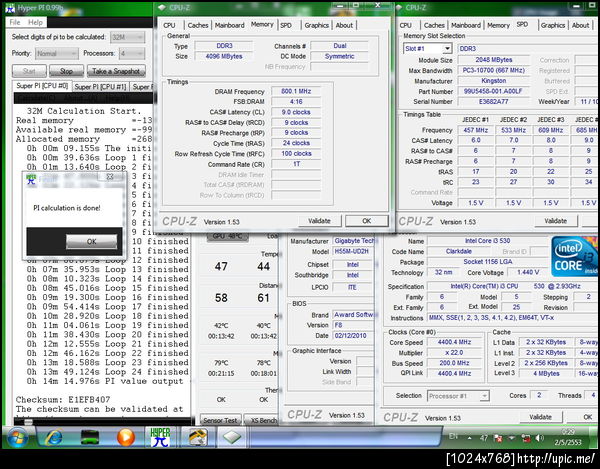Open the Processors count dropdown
The image size is (600, 469).
pyautogui.click(x=132, y=54)
